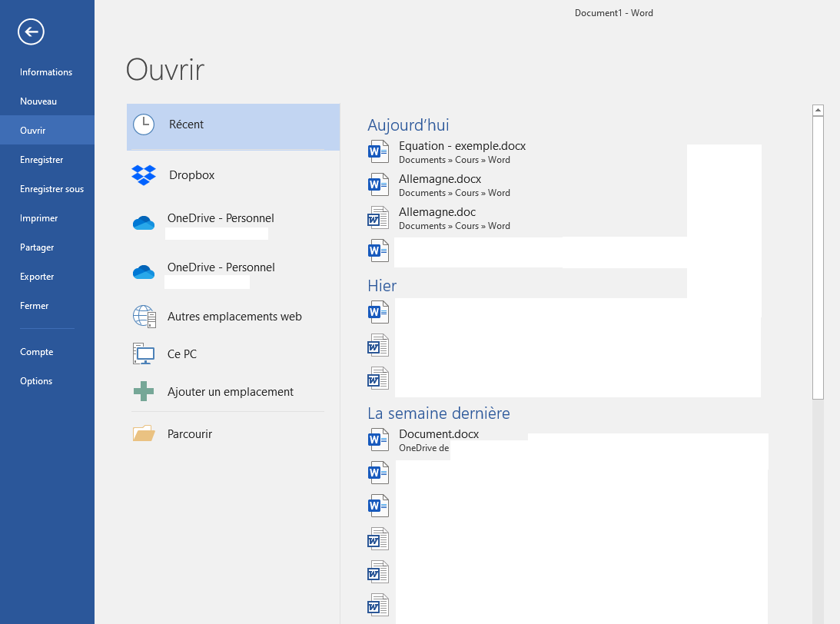Open Document.docx under La semaine dernière

pos(439,434)
